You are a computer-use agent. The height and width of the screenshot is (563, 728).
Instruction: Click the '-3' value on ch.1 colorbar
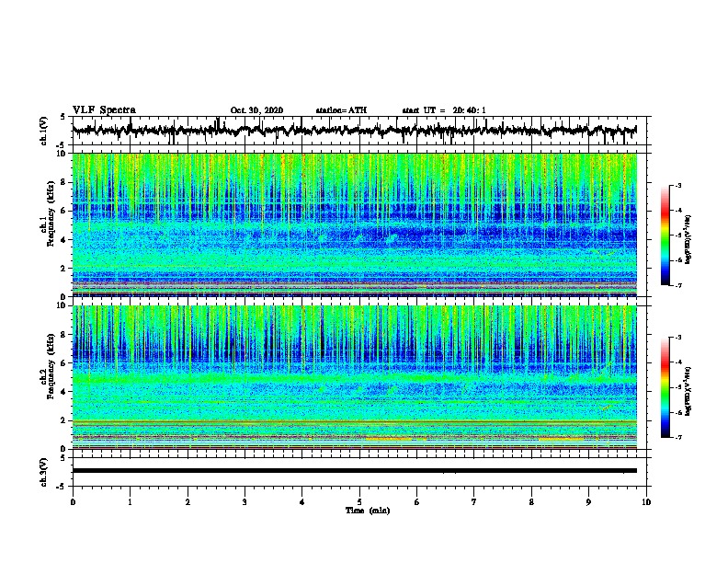click(677, 186)
